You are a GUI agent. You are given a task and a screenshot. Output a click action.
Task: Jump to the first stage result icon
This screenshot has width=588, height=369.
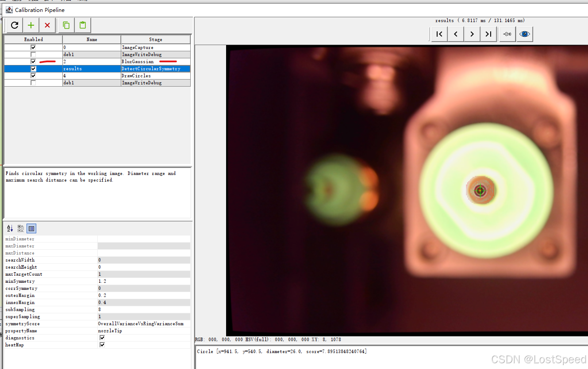click(439, 34)
